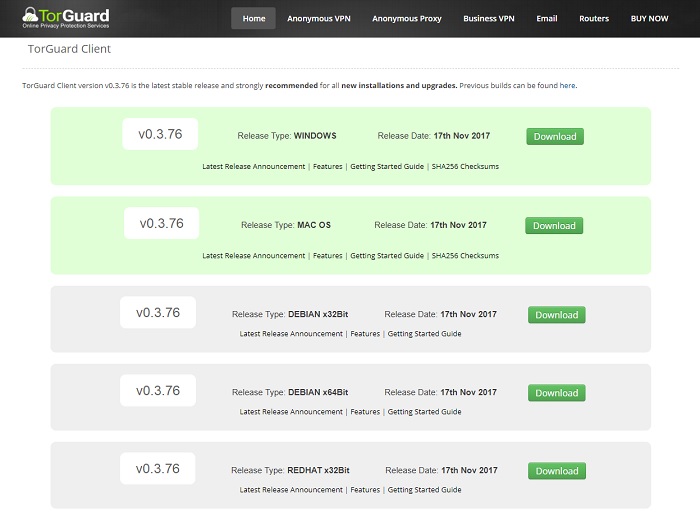
Task: Click the TorGuard logo
Action: click(x=66, y=18)
